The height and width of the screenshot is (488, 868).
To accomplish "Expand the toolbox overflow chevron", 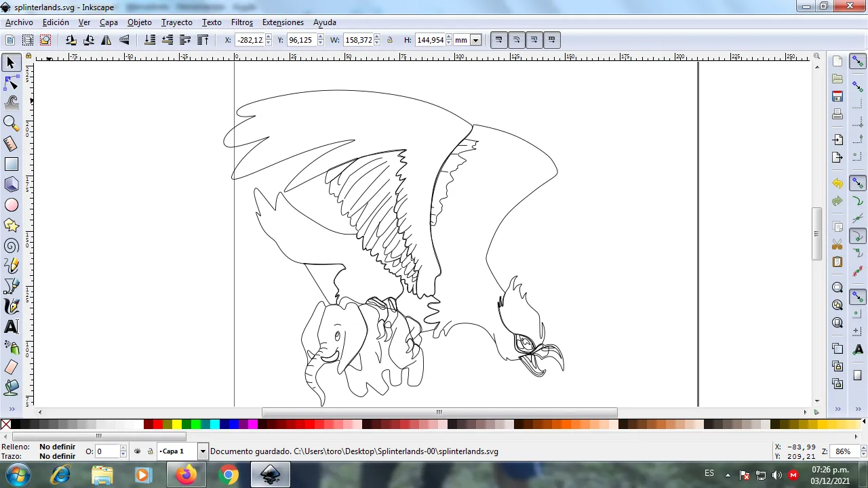I will [11, 409].
